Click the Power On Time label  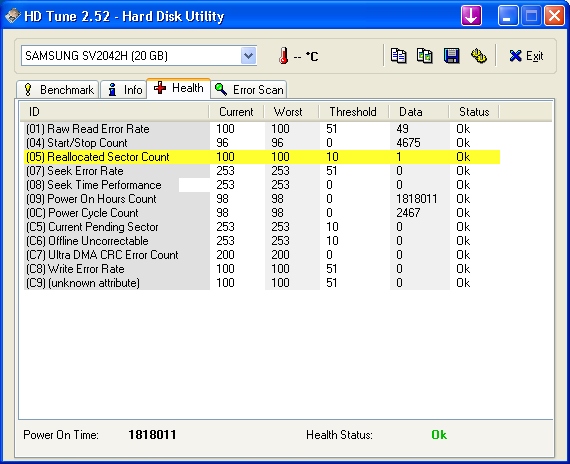point(61,435)
